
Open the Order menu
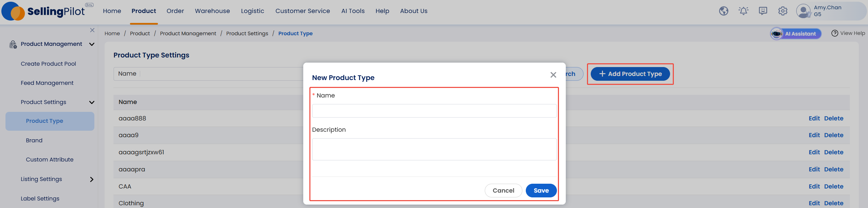click(175, 11)
